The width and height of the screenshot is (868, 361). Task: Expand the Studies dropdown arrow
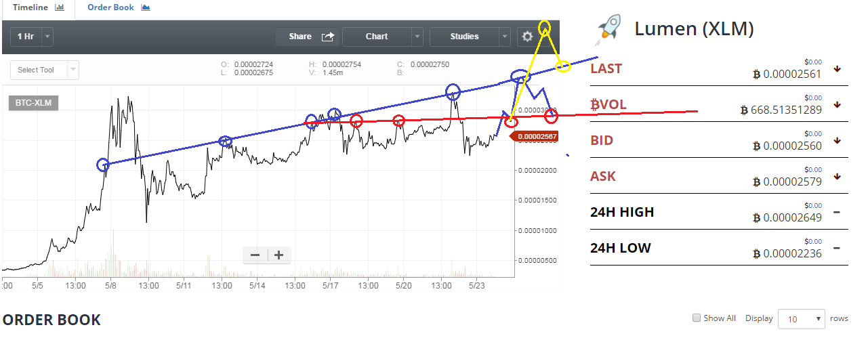click(505, 37)
